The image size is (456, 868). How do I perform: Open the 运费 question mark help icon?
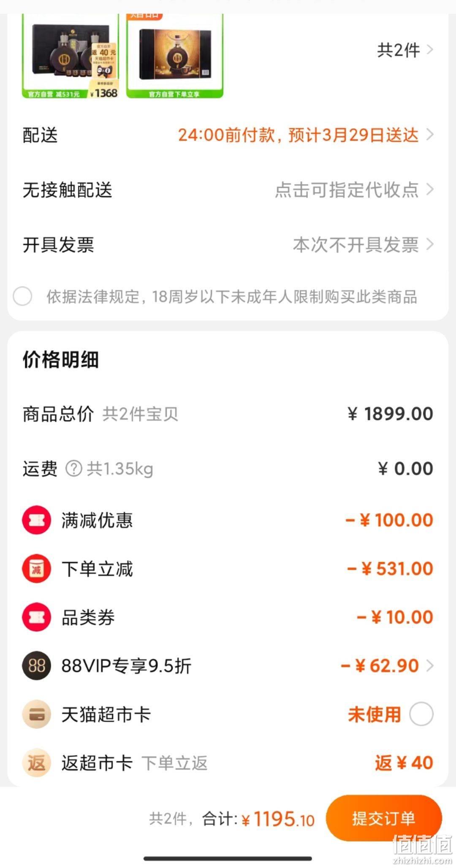74,468
